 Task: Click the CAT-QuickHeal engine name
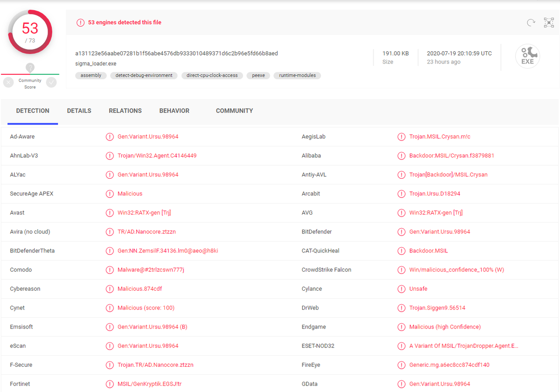point(321,251)
